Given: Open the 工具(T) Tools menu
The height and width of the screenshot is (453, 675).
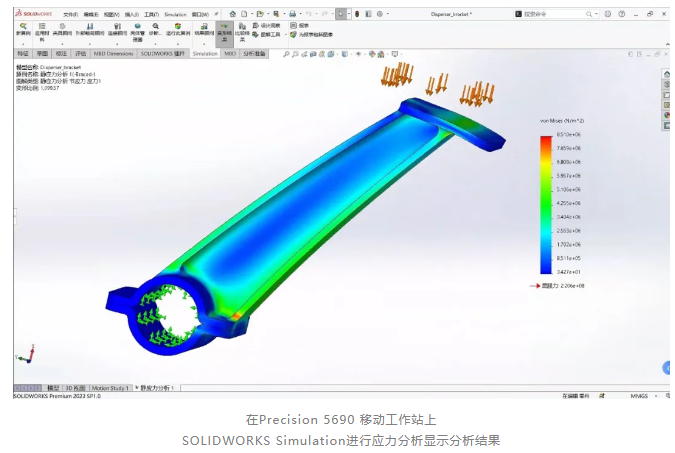Looking at the screenshot, I should pyautogui.click(x=152, y=14).
